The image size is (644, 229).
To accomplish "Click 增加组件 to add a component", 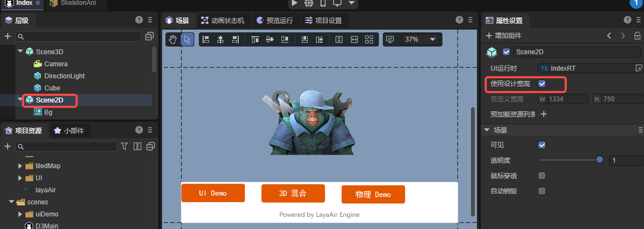I will pos(504,36).
